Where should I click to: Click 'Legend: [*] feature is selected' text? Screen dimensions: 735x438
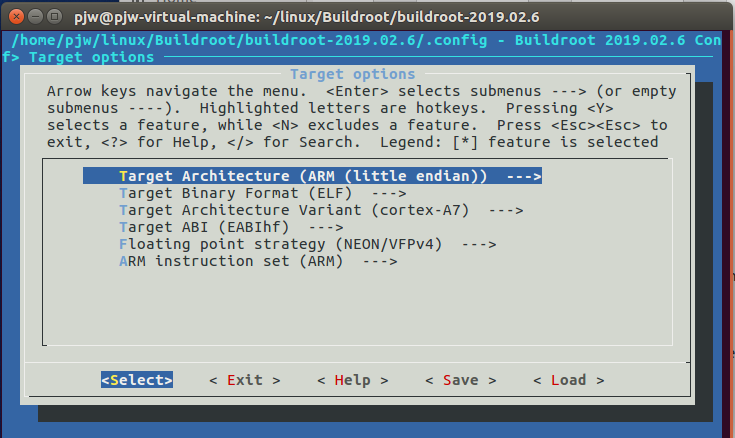pyautogui.click(x=519, y=142)
